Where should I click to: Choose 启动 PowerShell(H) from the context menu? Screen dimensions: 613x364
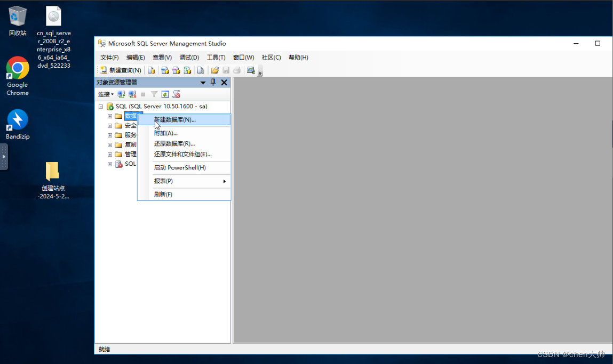184,167
